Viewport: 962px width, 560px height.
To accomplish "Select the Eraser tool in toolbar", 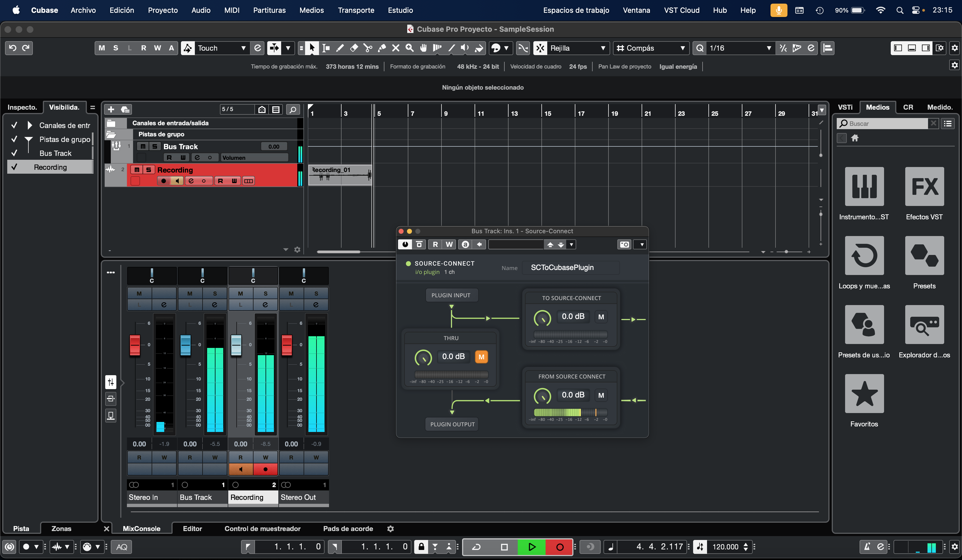I will coord(354,48).
